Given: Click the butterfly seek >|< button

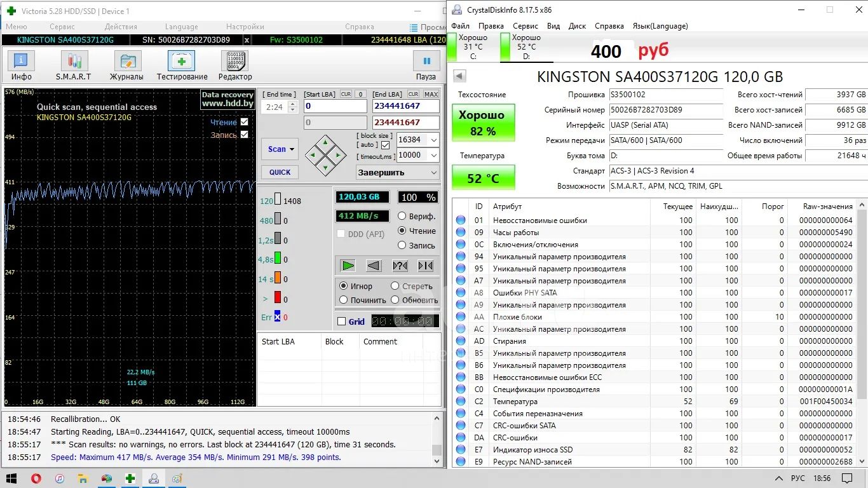Looking at the screenshot, I should click(426, 266).
